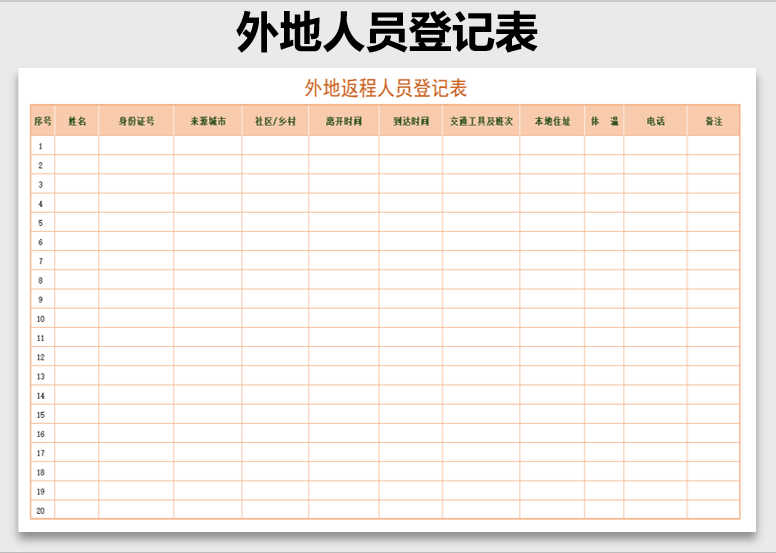Viewport: 776px width, 553px height.
Task: Click the 到达时间 column header
Action: [411, 121]
